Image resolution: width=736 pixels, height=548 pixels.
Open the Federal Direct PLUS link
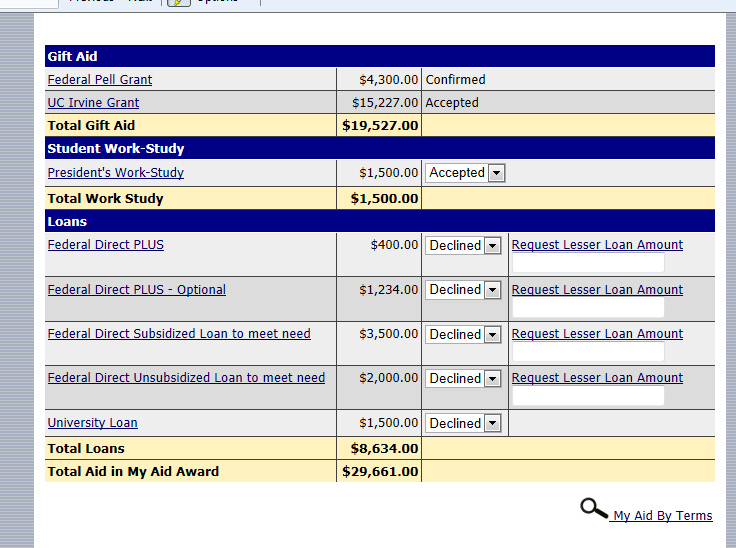click(106, 245)
